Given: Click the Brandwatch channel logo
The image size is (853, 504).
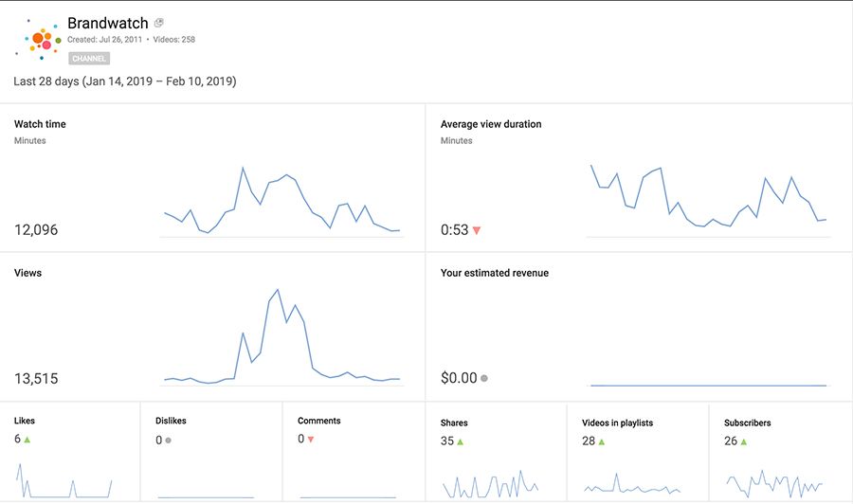Looking at the screenshot, I should pos(41,39).
